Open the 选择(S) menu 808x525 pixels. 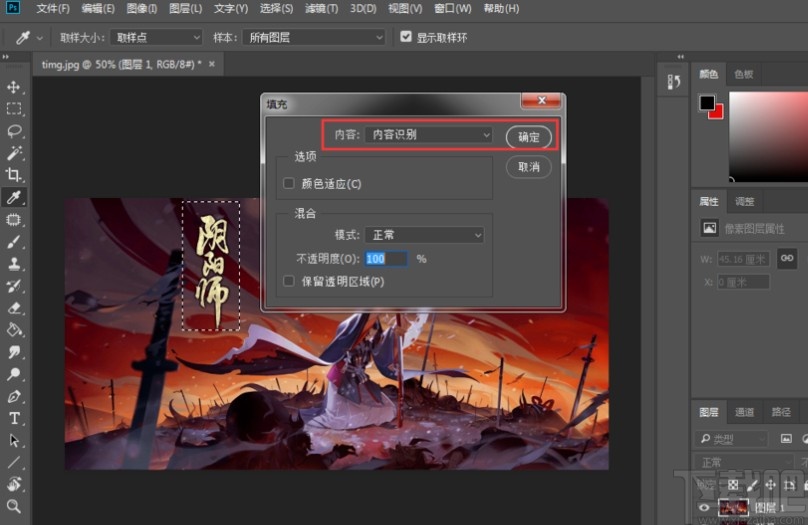(x=276, y=9)
